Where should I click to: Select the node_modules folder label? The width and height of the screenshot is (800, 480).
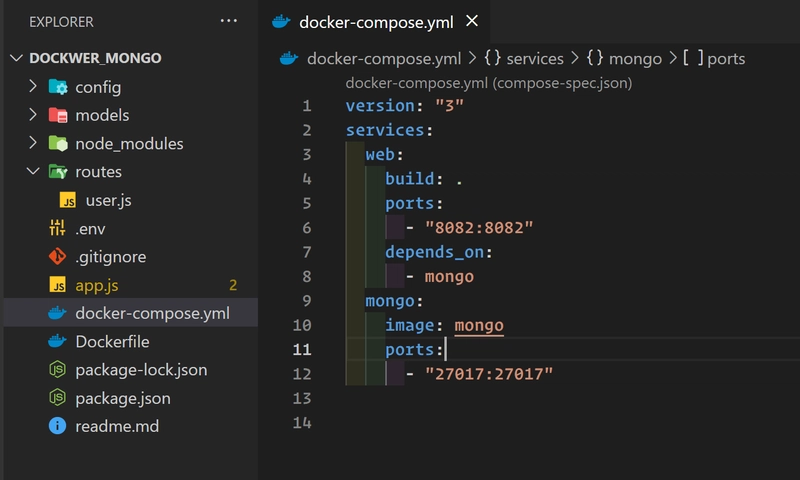pos(129,144)
